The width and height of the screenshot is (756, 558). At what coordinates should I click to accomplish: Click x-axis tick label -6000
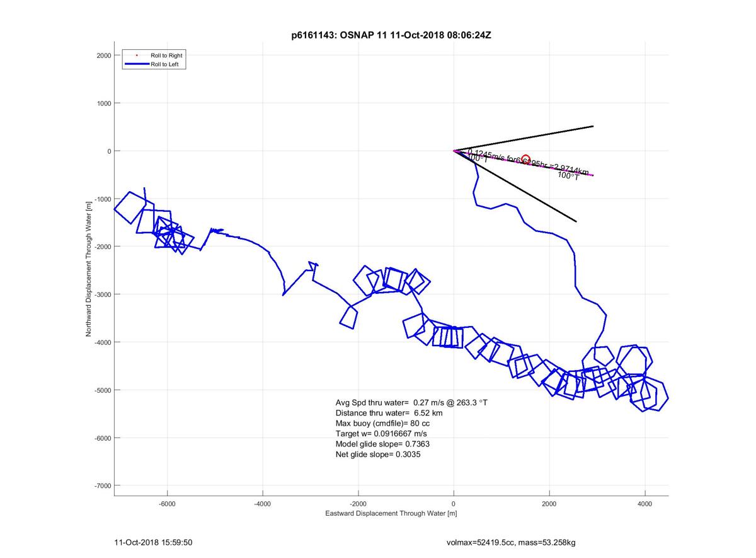167,504
